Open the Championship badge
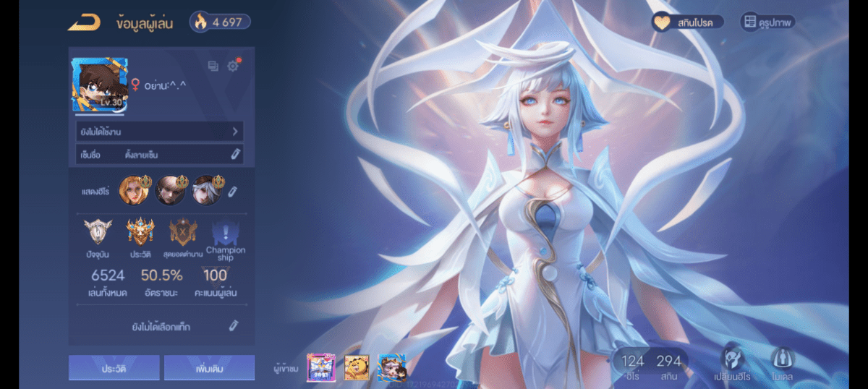 225,232
